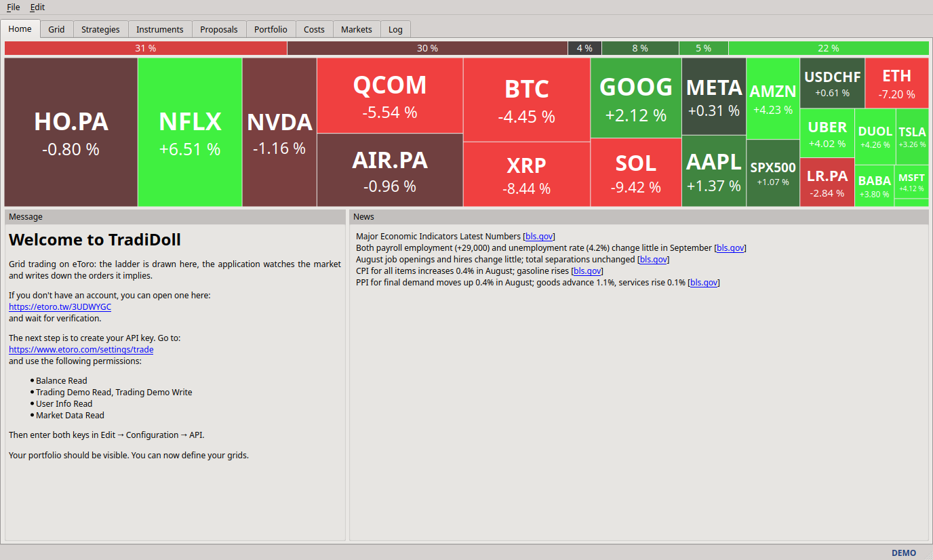
Task: Click the AAPL +1.37 % tile
Action: (x=714, y=171)
